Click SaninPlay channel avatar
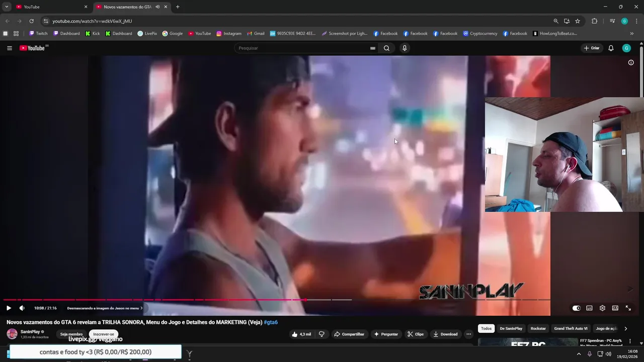This screenshot has height=362, width=644. (12, 334)
